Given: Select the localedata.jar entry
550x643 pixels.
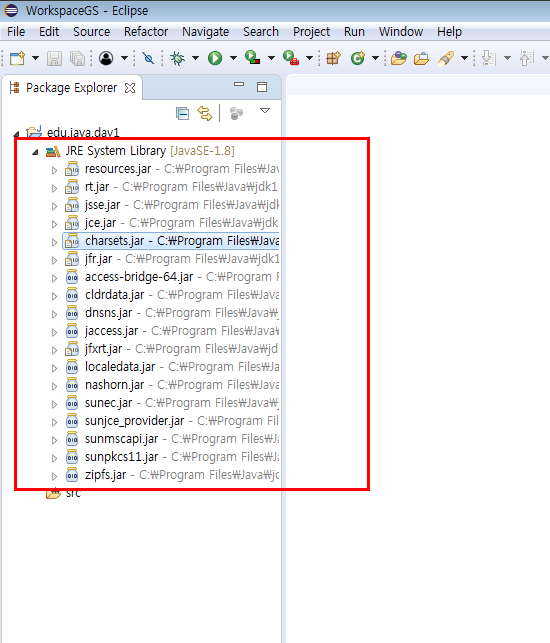Looking at the screenshot, I should [x=171, y=367].
